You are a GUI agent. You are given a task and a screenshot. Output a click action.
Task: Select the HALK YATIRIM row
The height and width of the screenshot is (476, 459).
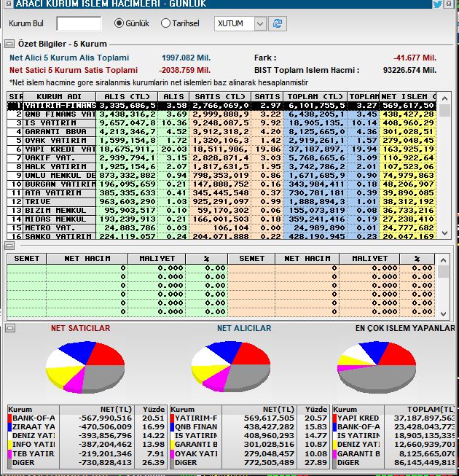pos(221,167)
